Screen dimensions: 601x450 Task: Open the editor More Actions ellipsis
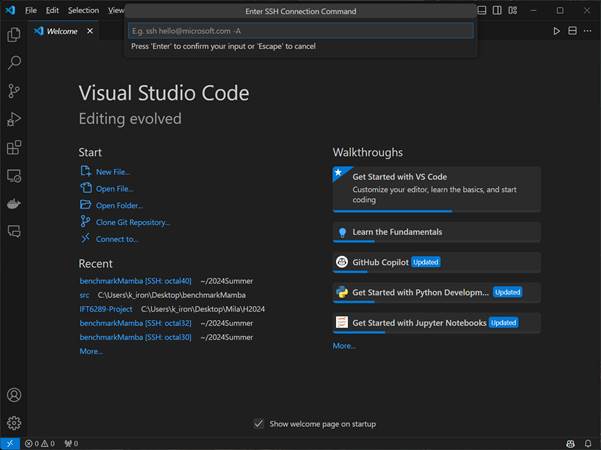[588, 31]
